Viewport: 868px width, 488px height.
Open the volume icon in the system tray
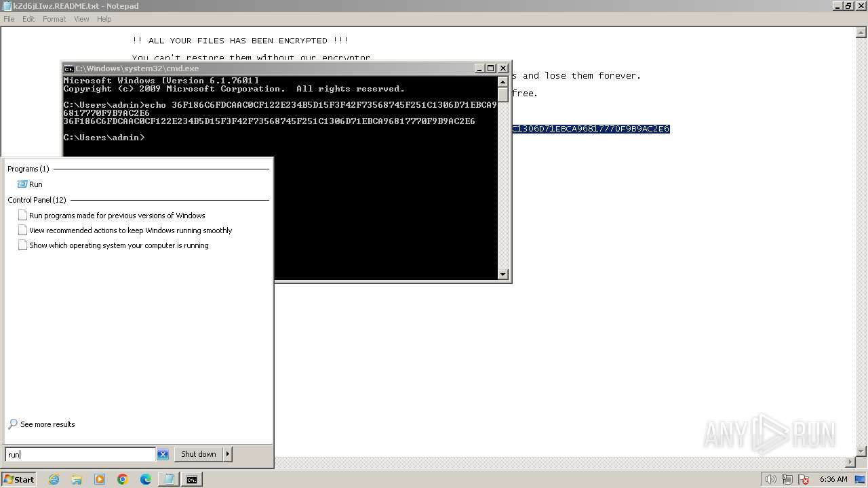(772, 479)
